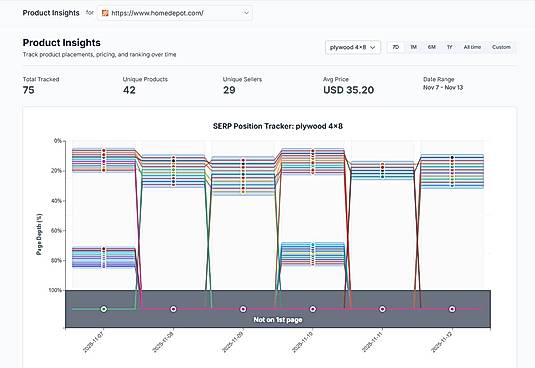Click not-on-1st-page marker for 2025-11-07
The image size is (535, 368).
(x=104, y=309)
